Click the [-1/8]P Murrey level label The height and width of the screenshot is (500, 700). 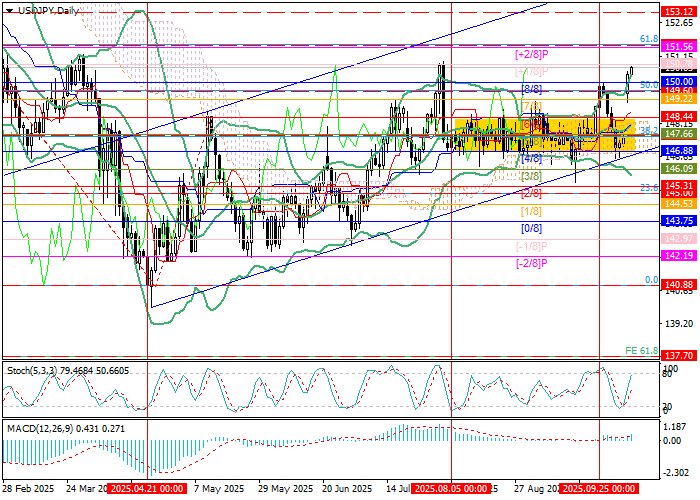point(532,246)
